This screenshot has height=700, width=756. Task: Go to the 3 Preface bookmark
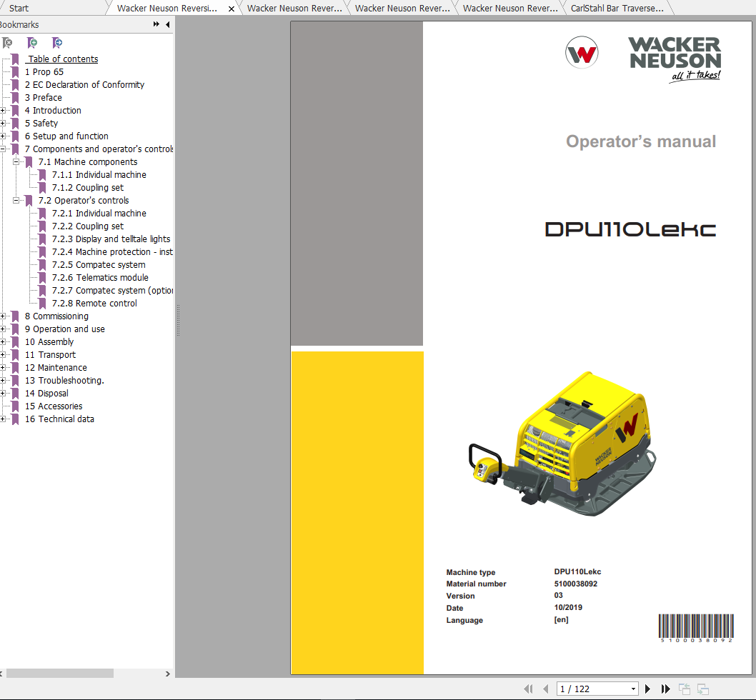(44, 97)
